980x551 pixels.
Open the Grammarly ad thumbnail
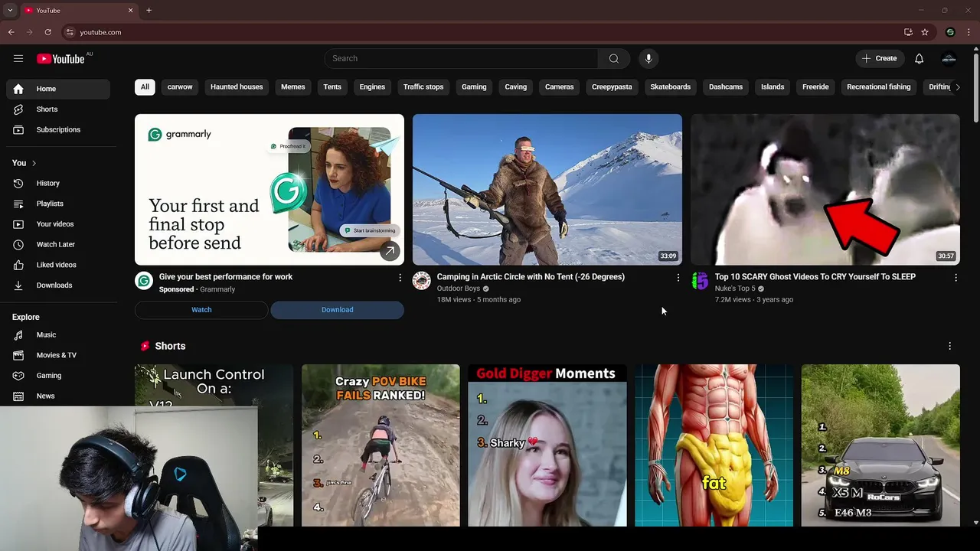(269, 190)
